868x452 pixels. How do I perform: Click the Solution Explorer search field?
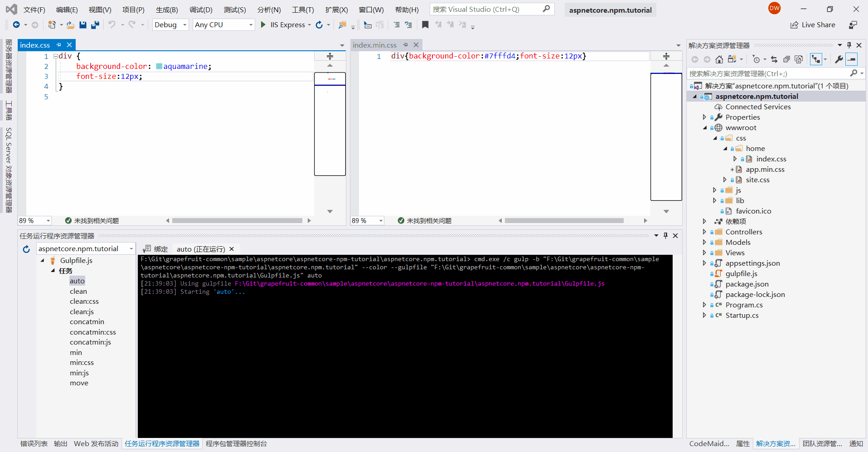point(776,73)
